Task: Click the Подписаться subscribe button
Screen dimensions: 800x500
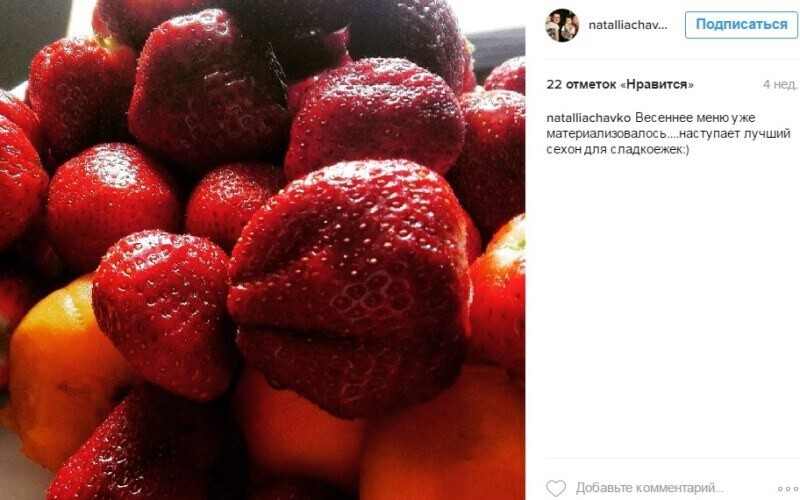Action: coord(741,24)
